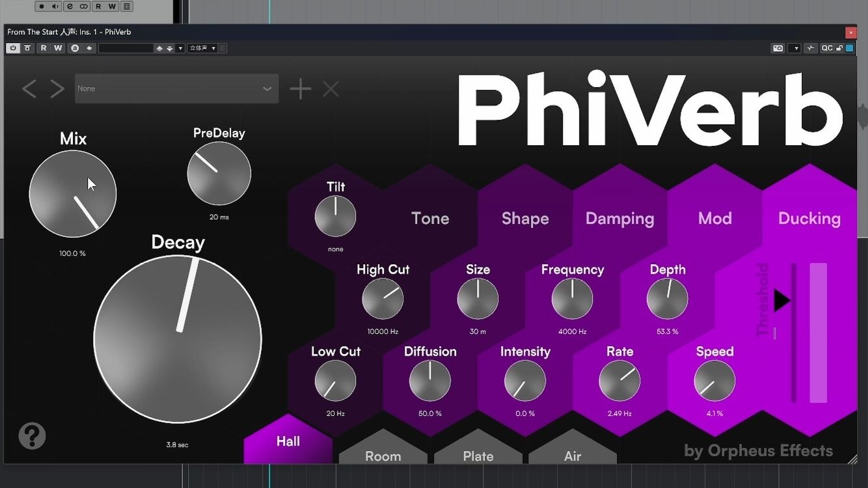
Task: Click the Depth knob
Action: [667, 299]
